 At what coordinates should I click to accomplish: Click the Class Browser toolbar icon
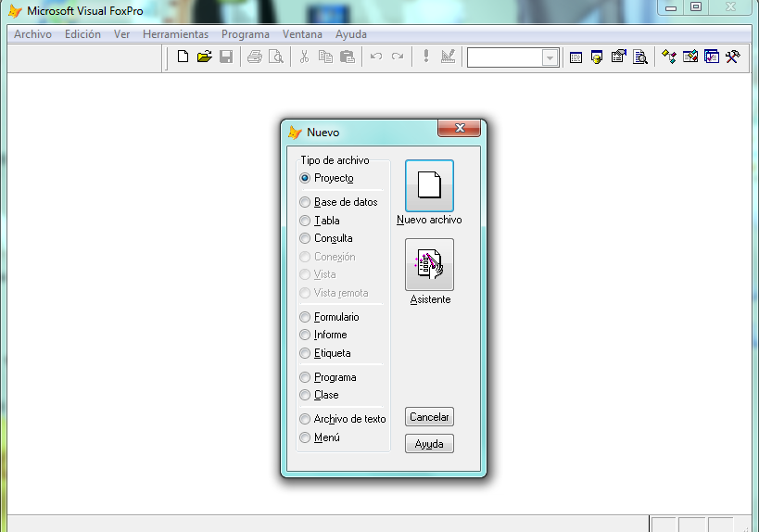tap(669, 57)
